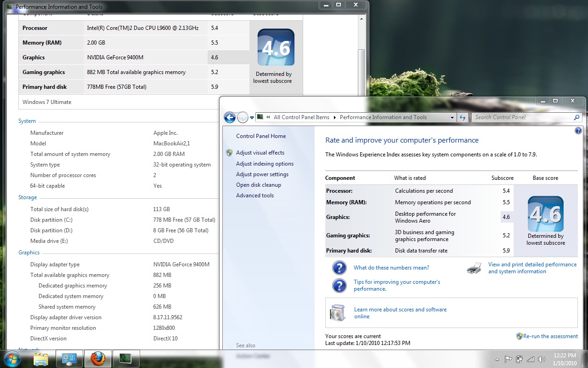This screenshot has height=368, width=588.
Task: Click the address bar overflow chevron
Action: (x=268, y=117)
